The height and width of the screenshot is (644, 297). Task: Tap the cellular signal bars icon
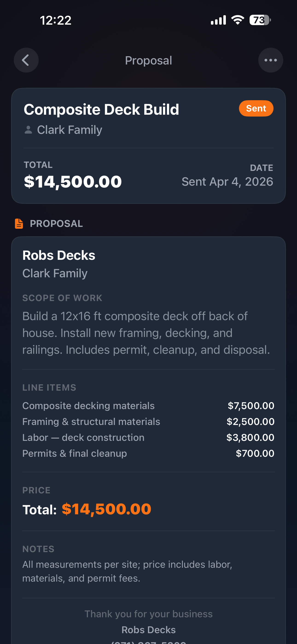pos(218,20)
